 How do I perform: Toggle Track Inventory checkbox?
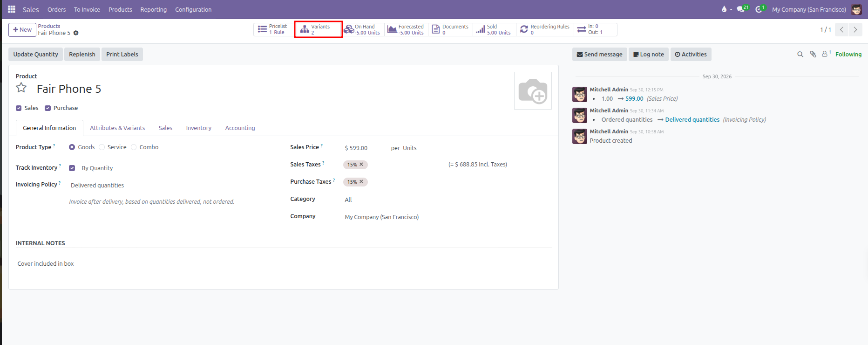72,168
